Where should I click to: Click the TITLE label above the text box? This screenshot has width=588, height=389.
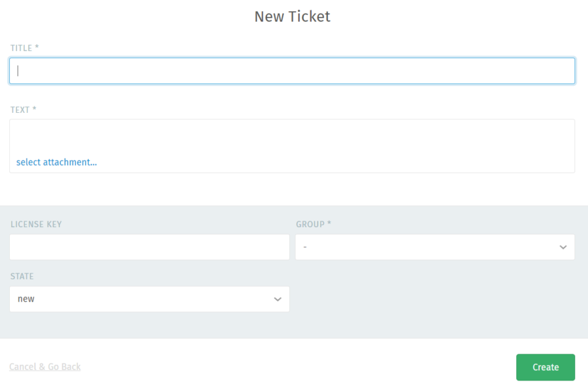coord(24,48)
